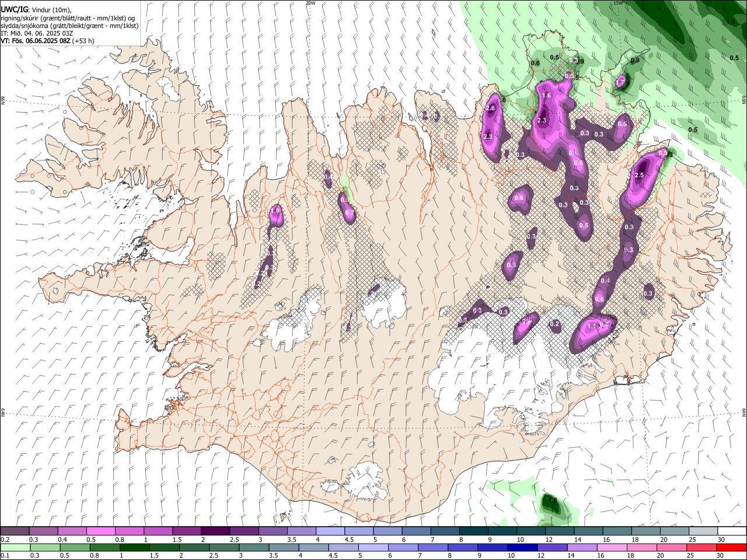Viewport: 747px width, 560px height.
Task: Click the '1.8' value in the southern green rain cell
Action: coord(553,501)
